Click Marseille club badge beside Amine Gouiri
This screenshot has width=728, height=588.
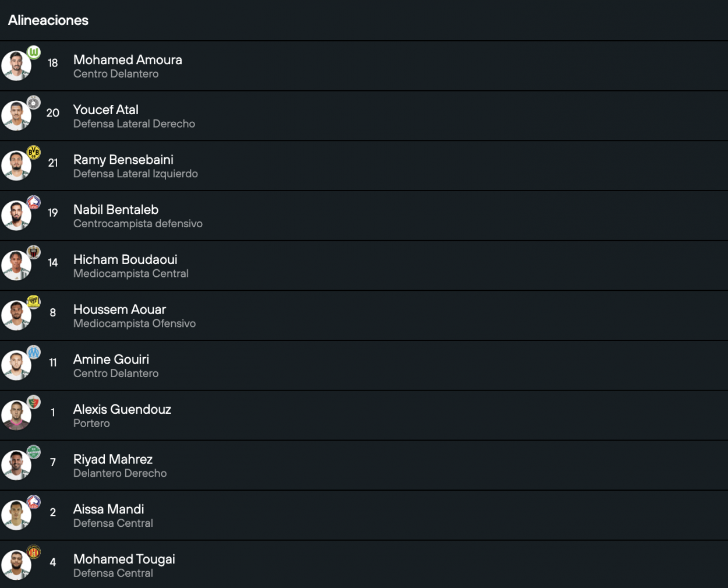pyautogui.click(x=34, y=352)
